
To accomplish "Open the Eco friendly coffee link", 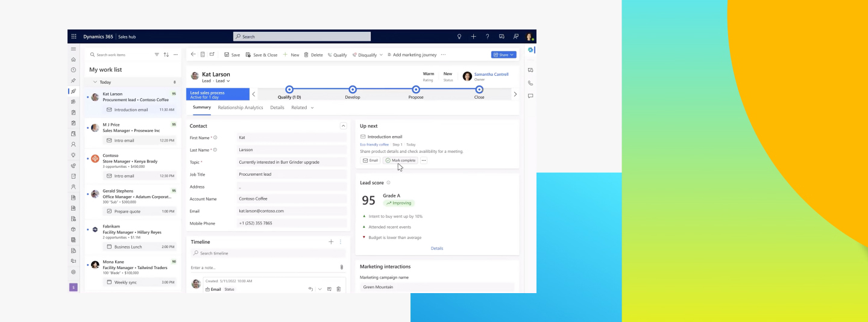I will coord(374,144).
